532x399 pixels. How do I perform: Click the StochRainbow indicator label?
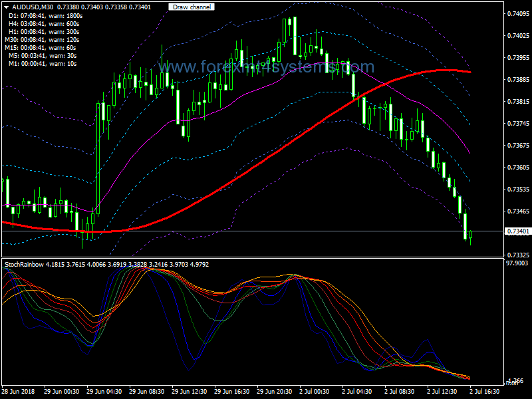[x=23, y=264]
